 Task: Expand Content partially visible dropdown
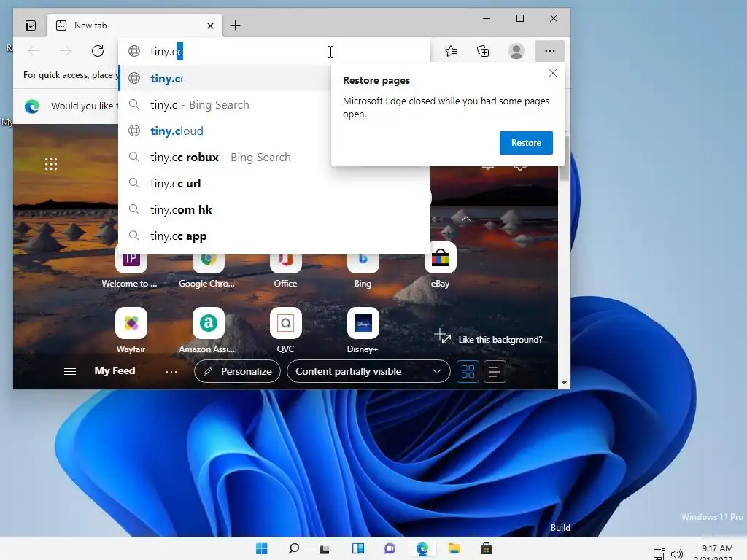[x=368, y=371]
